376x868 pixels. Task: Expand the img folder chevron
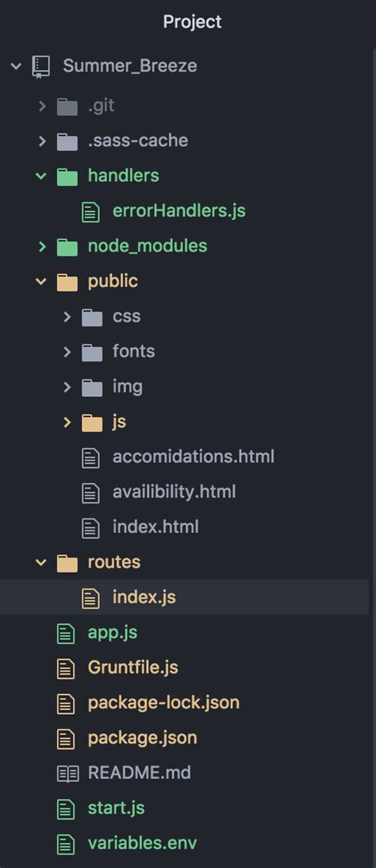pyautogui.click(x=67, y=387)
